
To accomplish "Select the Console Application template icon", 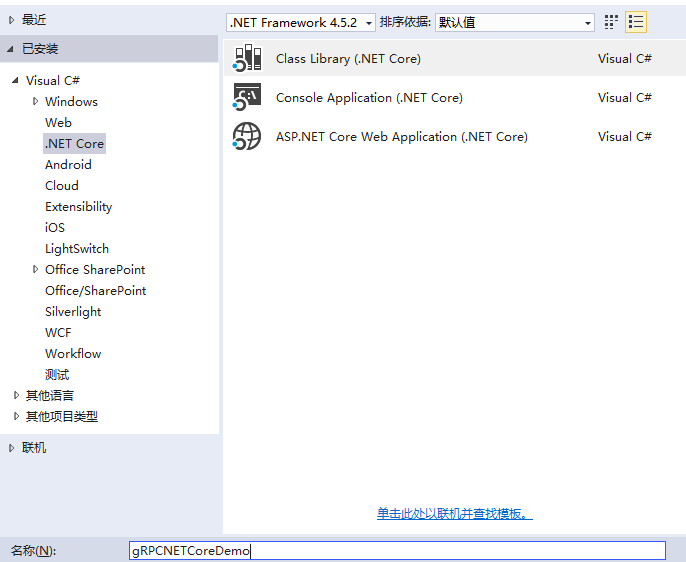I will click(247, 97).
